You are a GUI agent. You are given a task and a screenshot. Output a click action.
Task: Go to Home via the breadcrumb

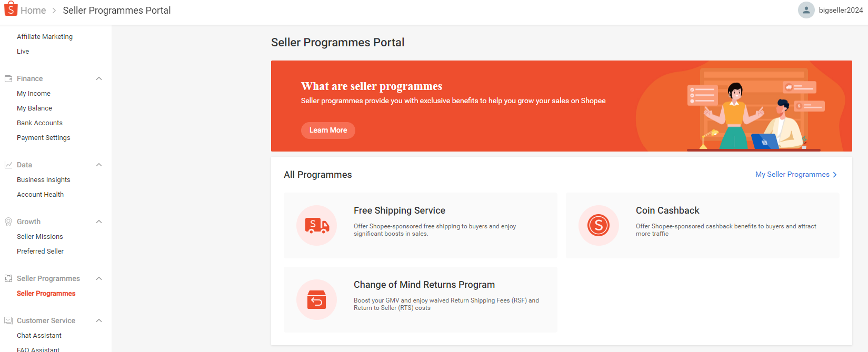(33, 9)
